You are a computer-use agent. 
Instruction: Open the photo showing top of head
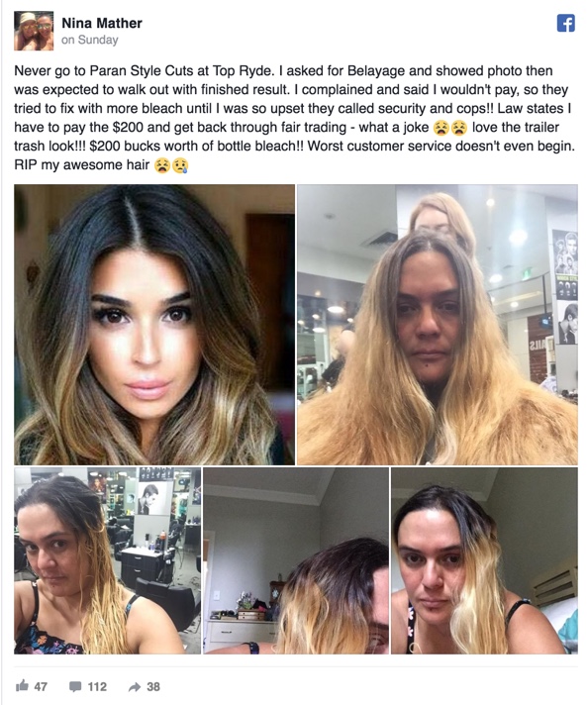pyautogui.click(x=296, y=560)
